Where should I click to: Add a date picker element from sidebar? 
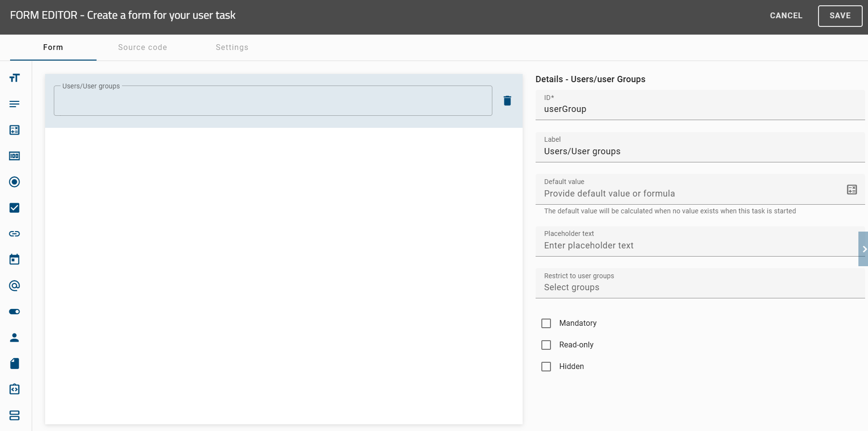pyautogui.click(x=14, y=259)
